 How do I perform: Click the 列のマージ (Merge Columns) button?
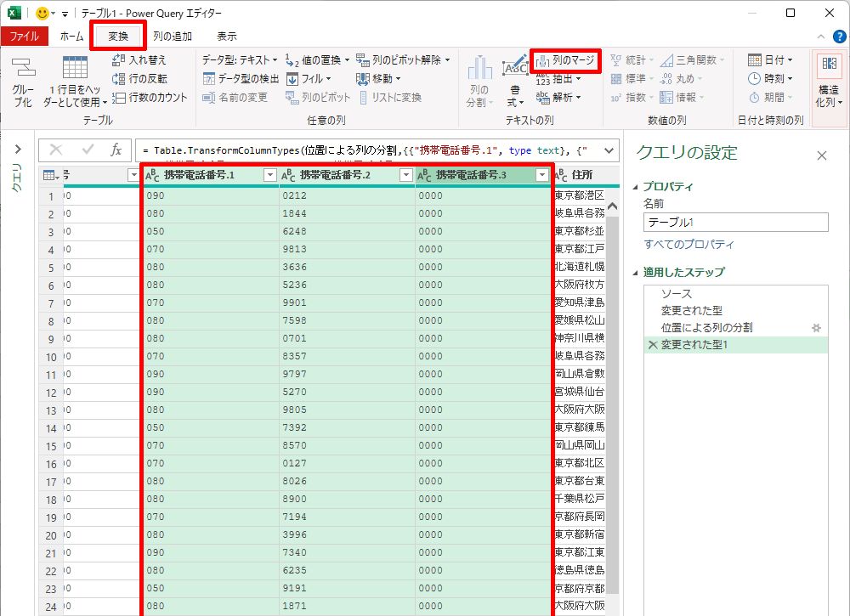565,60
